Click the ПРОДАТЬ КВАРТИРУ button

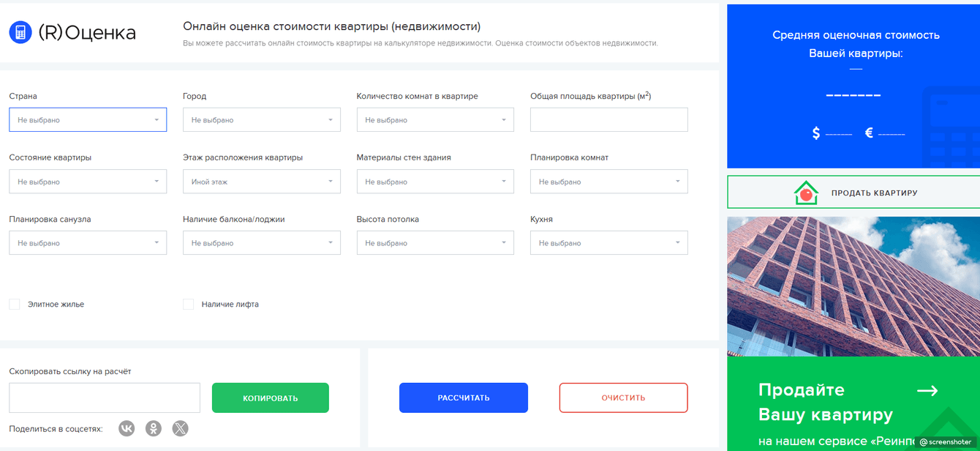(853, 193)
